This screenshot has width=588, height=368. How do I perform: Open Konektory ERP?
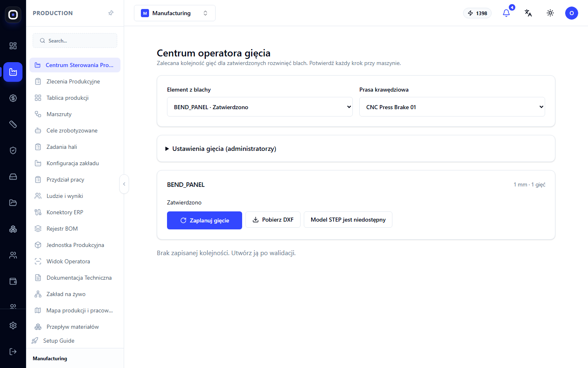(75, 212)
